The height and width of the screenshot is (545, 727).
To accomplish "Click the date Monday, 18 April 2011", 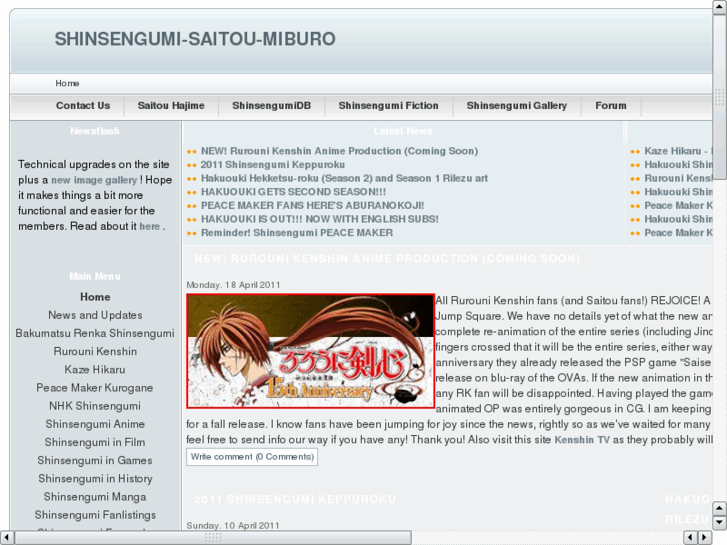I will (x=233, y=285).
